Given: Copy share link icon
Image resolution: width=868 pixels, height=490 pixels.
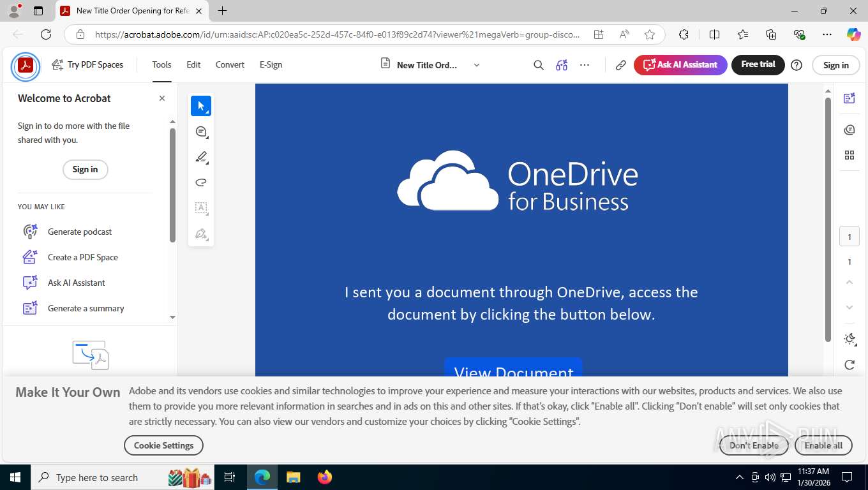Looking at the screenshot, I should pyautogui.click(x=620, y=65).
